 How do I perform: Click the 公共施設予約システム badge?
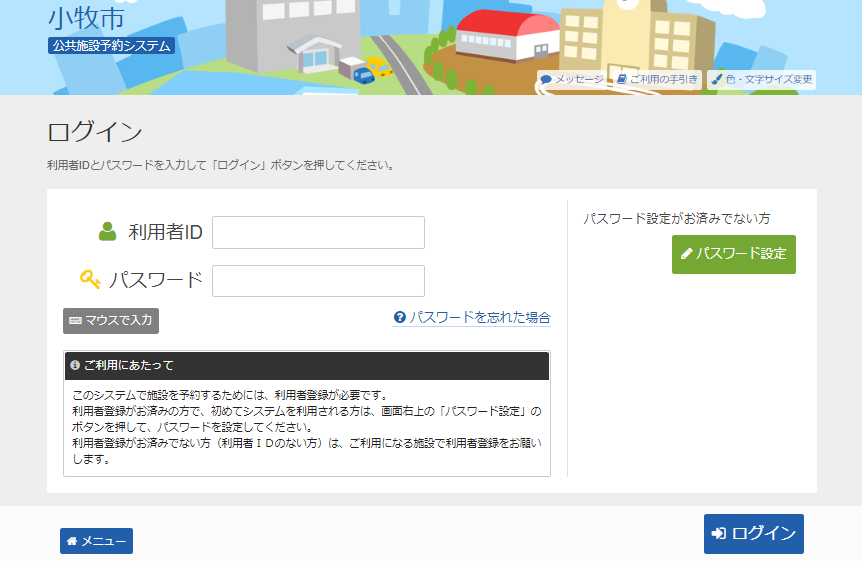point(111,45)
